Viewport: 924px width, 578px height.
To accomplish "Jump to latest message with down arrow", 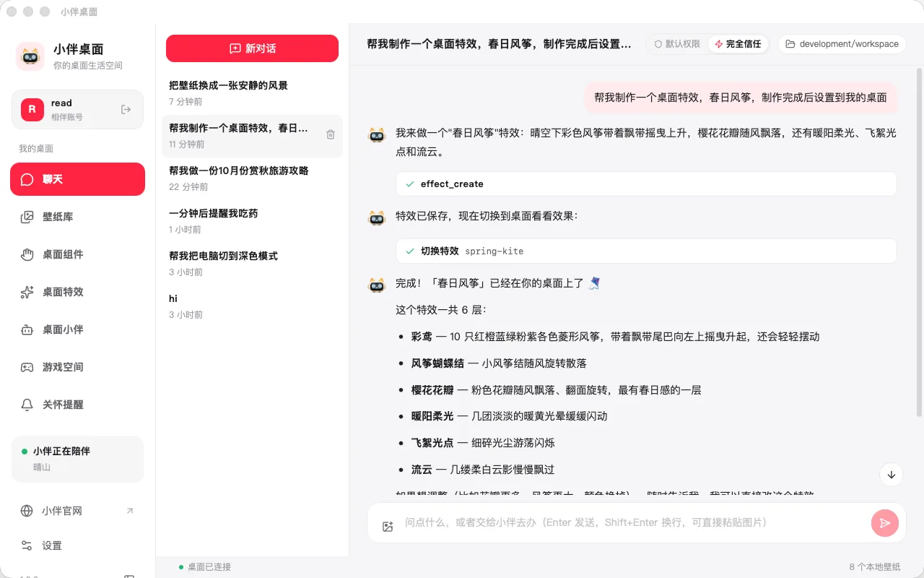I will click(892, 475).
